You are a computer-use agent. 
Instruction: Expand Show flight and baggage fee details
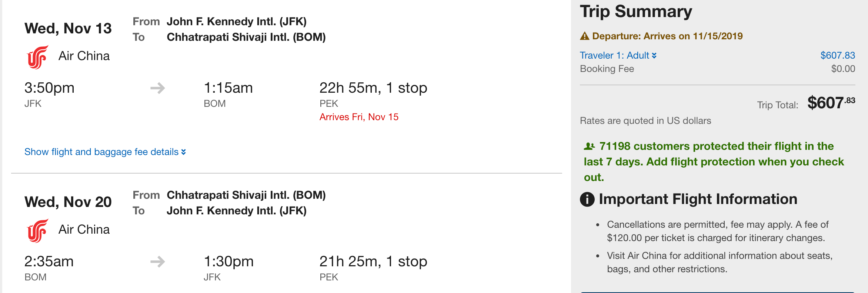[x=101, y=152]
